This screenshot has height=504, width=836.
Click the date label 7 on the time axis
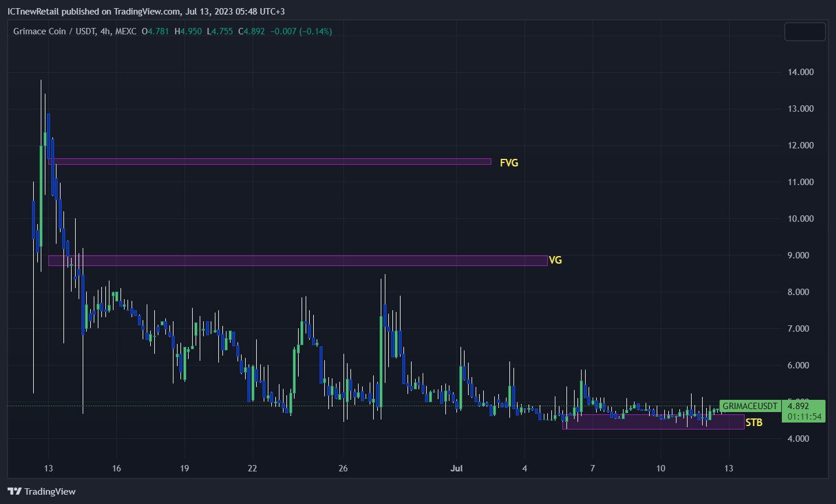(593, 468)
